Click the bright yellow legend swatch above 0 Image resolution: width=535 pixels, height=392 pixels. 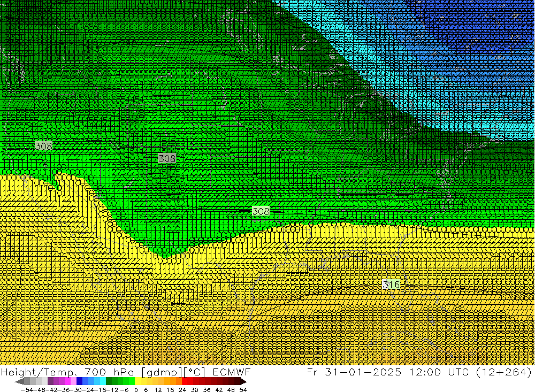pos(138,381)
